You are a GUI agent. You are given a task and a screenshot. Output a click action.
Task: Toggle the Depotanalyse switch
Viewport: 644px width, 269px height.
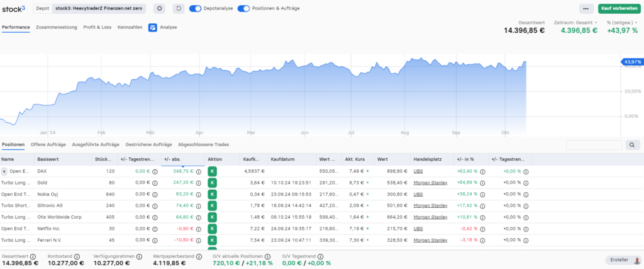coord(195,8)
